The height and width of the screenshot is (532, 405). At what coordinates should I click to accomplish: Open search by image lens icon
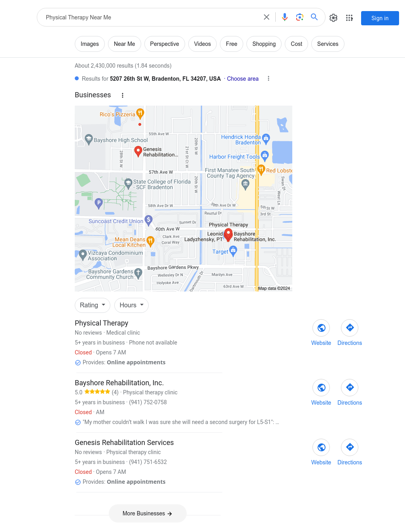(x=300, y=17)
